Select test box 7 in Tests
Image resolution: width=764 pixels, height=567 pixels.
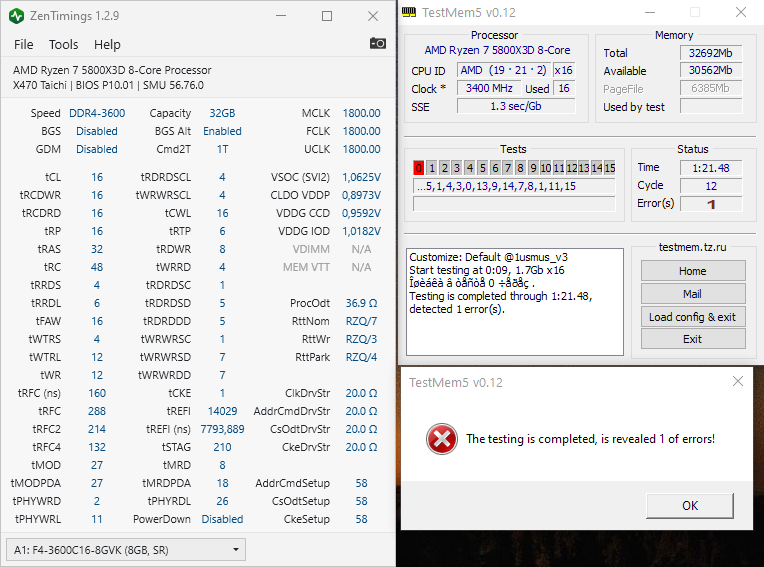(508, 168)
